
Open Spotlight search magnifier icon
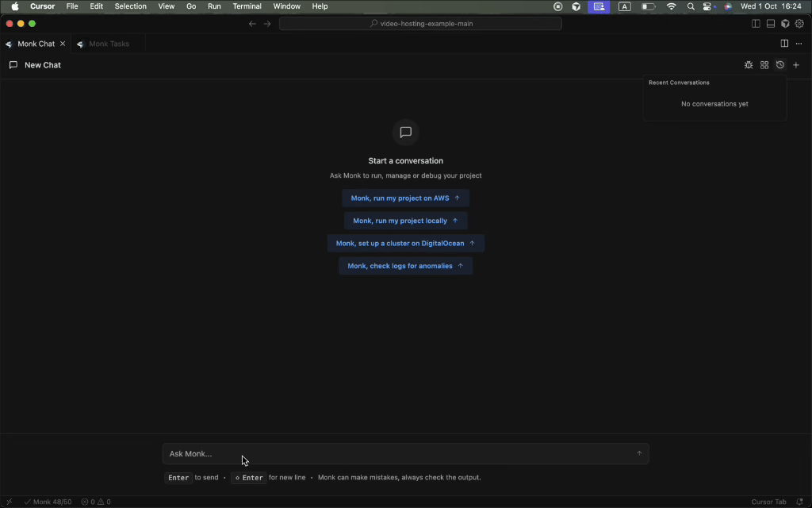click(x=691, y=6)
